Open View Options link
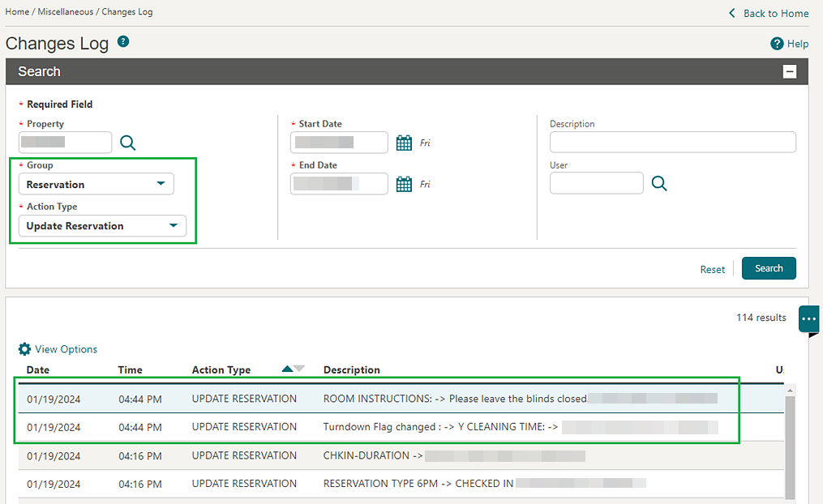 [66, 349]
